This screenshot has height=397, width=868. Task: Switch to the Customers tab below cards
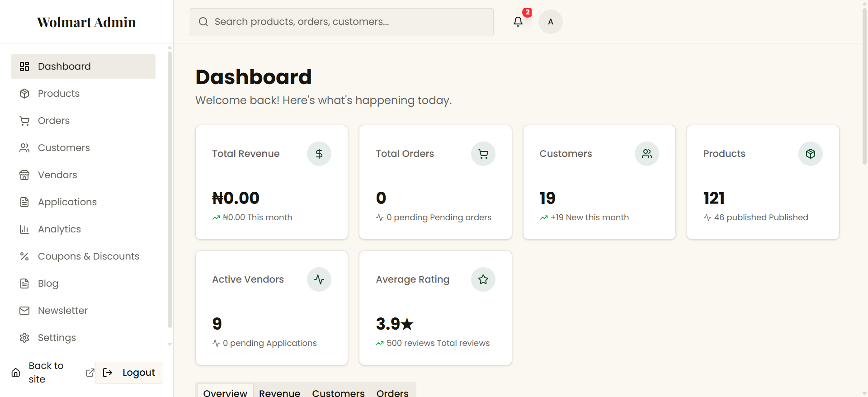coord(338,392)
